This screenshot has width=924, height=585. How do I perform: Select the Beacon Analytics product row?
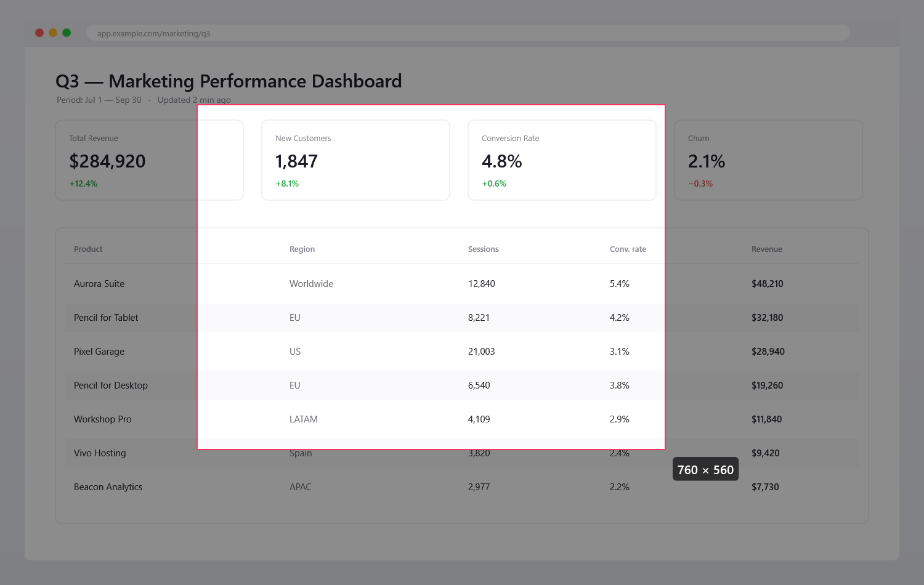462,487
